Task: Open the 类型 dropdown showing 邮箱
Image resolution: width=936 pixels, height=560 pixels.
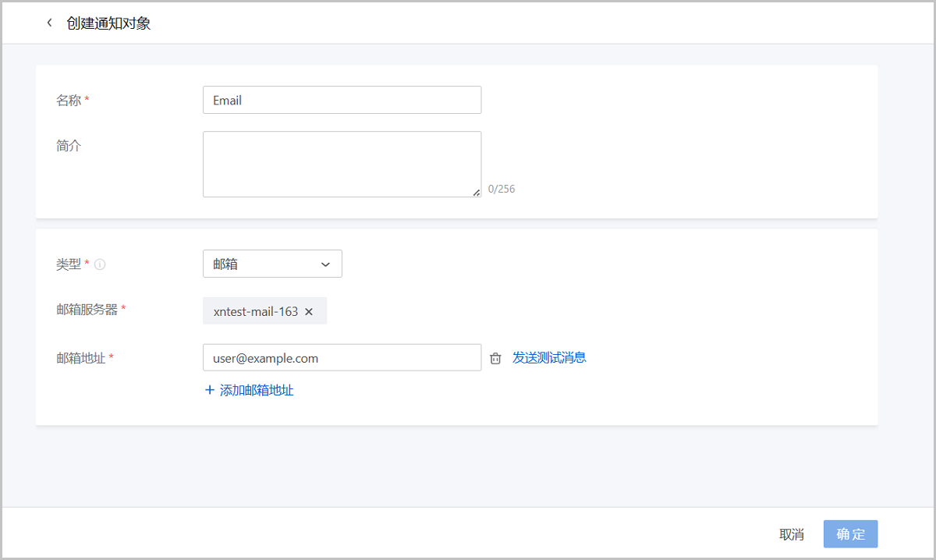Action: (x=272, y=264)
